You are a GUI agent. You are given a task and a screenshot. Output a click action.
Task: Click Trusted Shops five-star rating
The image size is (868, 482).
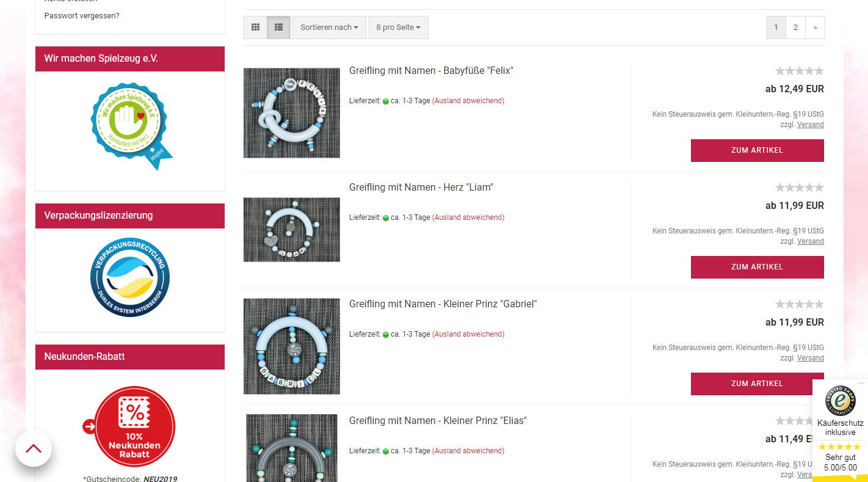click(840, 447)
